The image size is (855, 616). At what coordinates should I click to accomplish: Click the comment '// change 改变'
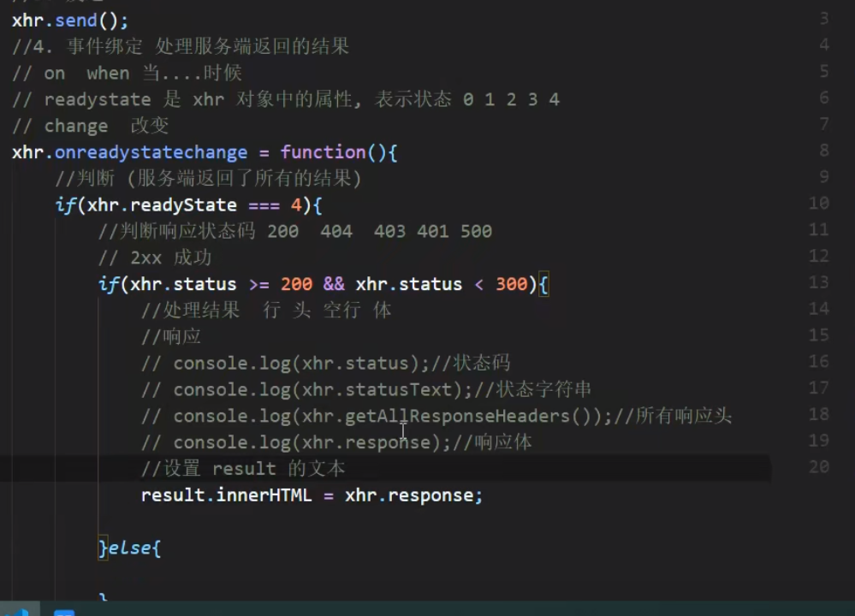(x=91, y=126)
